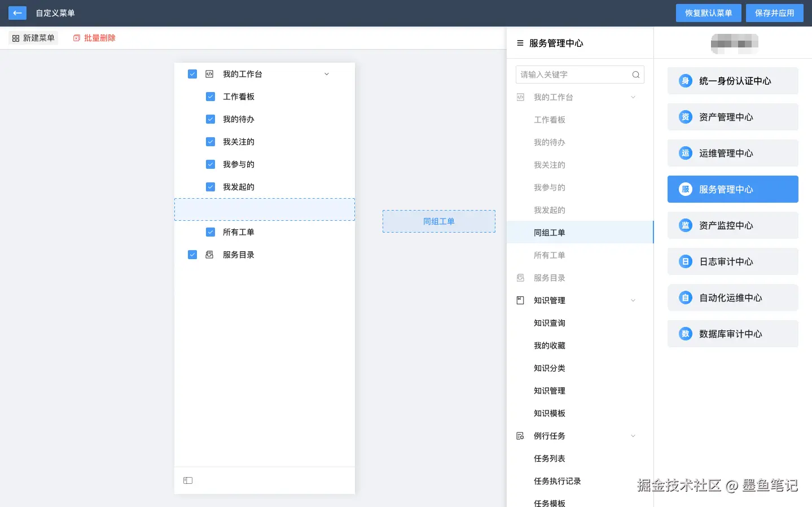Click the back arrow in the title bar
Screen dimensions: 812x507
[17, 12]
